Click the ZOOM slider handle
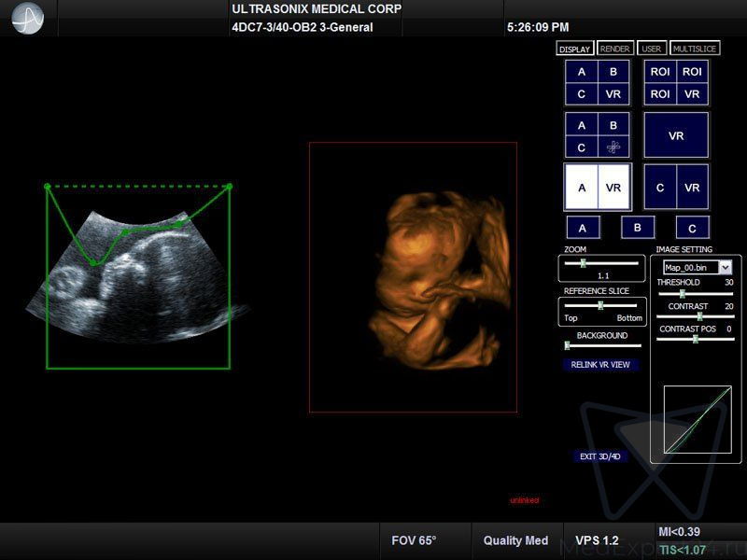Viewport: 747px width, 560px height. (x=583, y=264)
